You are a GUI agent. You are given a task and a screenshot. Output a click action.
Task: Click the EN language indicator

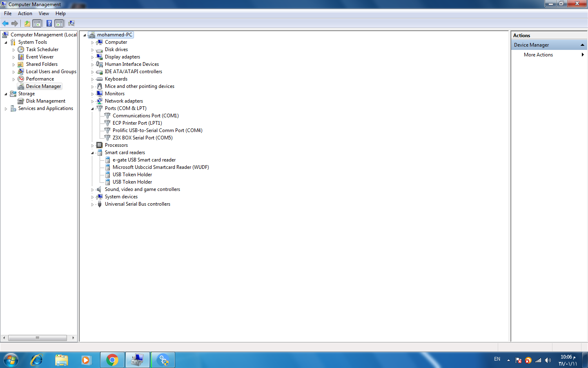[x=497, y=359]
